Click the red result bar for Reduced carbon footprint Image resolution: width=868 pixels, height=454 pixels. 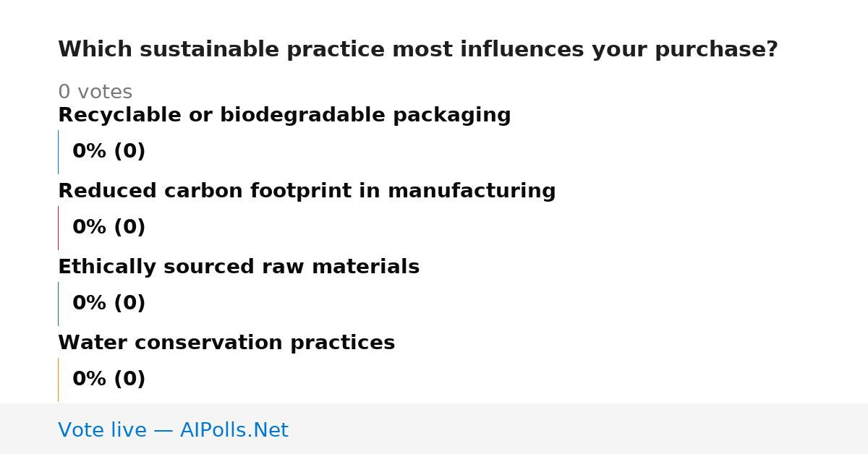58,228
